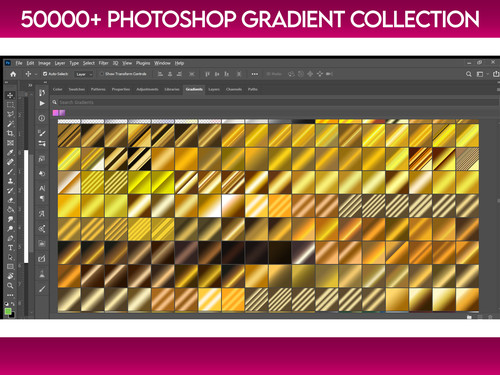The height and width of the screenshot is (375, 500).
Task: Select the Pen tool
Action: pos(10,238)
